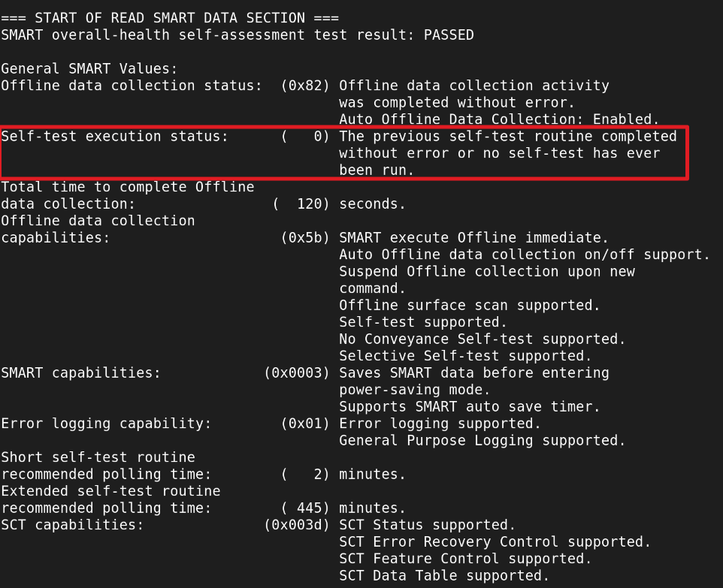Click 'No Conveyance Self-test supported.' line

[x=482, y=339]
